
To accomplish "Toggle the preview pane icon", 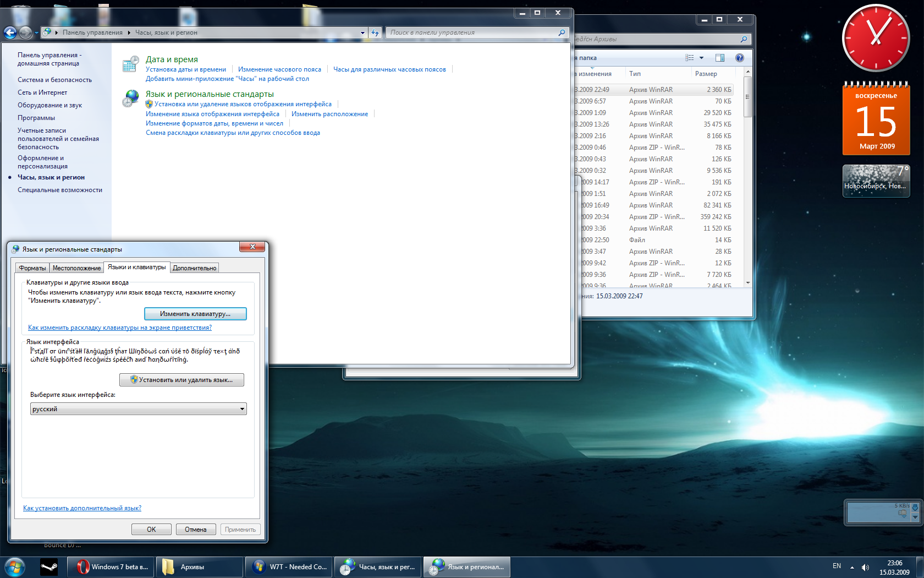I will pos(720,58).
